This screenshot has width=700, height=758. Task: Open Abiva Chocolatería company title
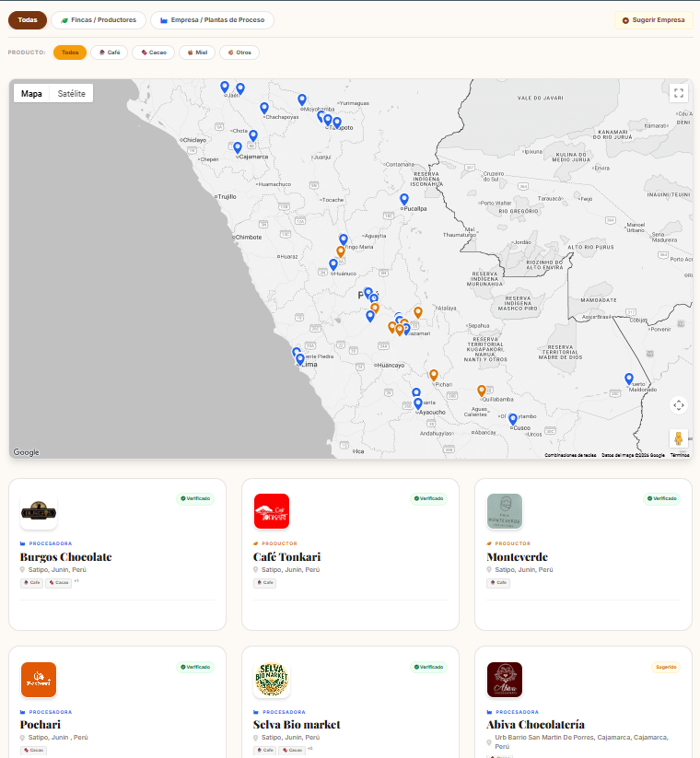536,725
